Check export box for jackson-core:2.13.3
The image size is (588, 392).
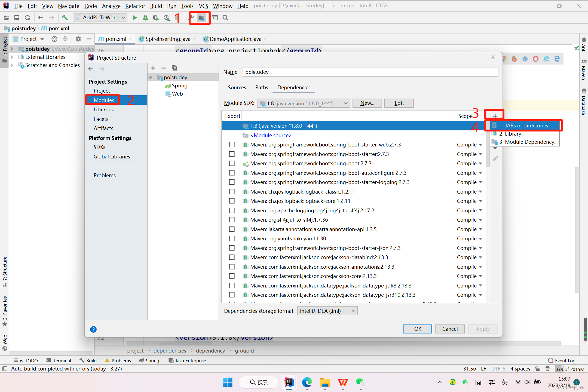232,276
